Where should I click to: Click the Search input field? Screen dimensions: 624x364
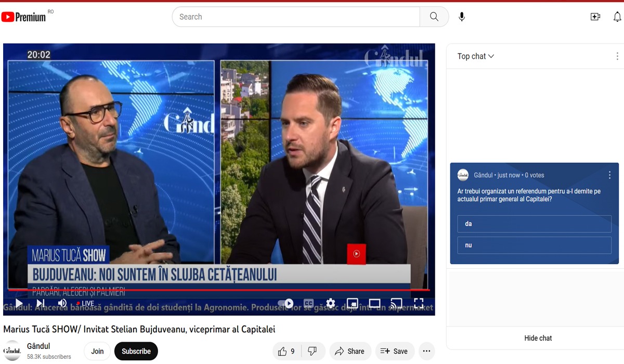(x=296, y=17)
